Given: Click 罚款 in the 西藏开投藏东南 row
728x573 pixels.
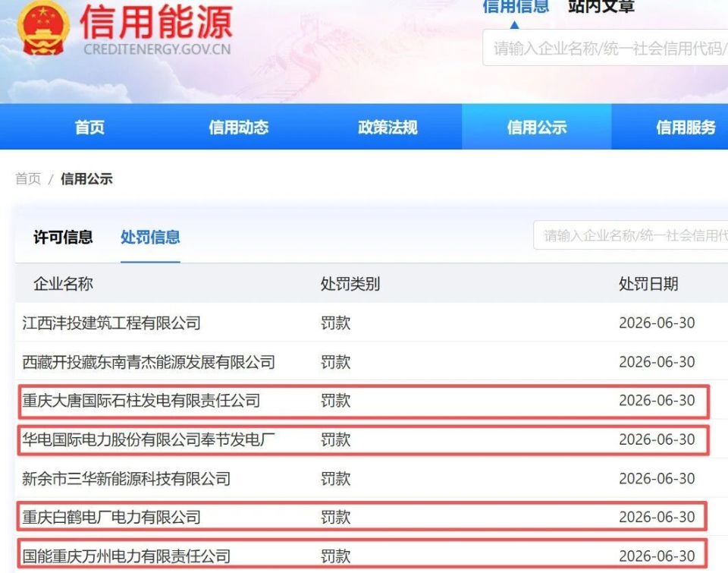Looking at the screenshot, I should [x=336, y=361].
